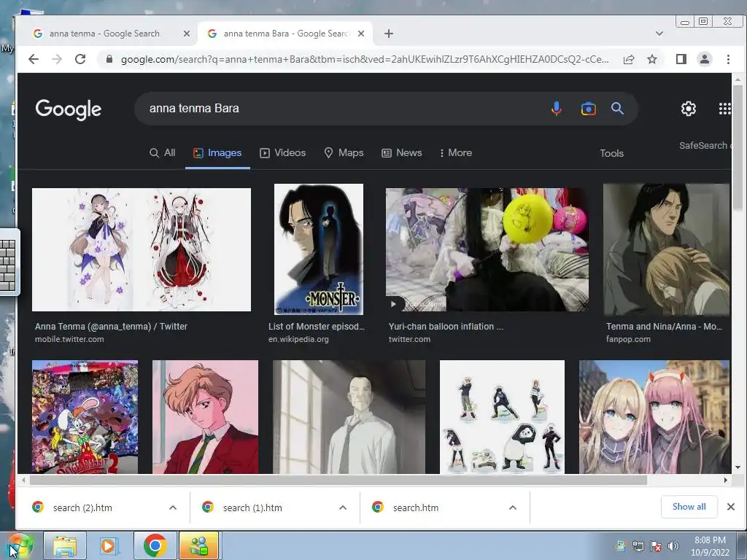The width and height of the screenshot is (747, 560).
Task: Select the Images results tab
Action: coord(217,153)
